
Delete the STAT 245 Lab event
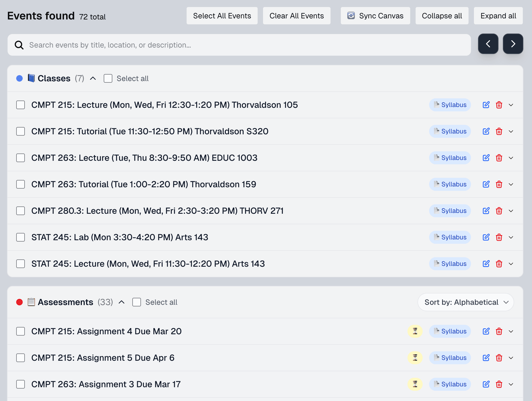tap(499, 237)
